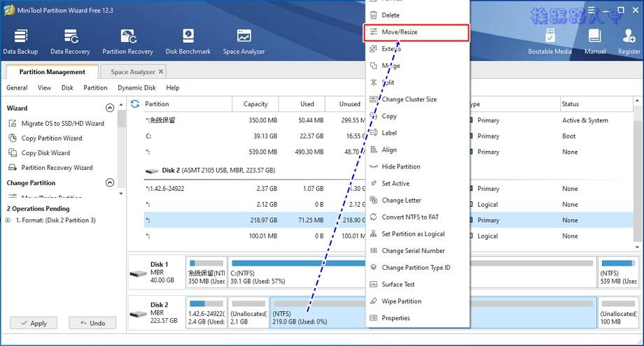This screenshot has width=644, height=346.
Task: Select Disk 1 in disk map
Action: click(x=157, y=272)
